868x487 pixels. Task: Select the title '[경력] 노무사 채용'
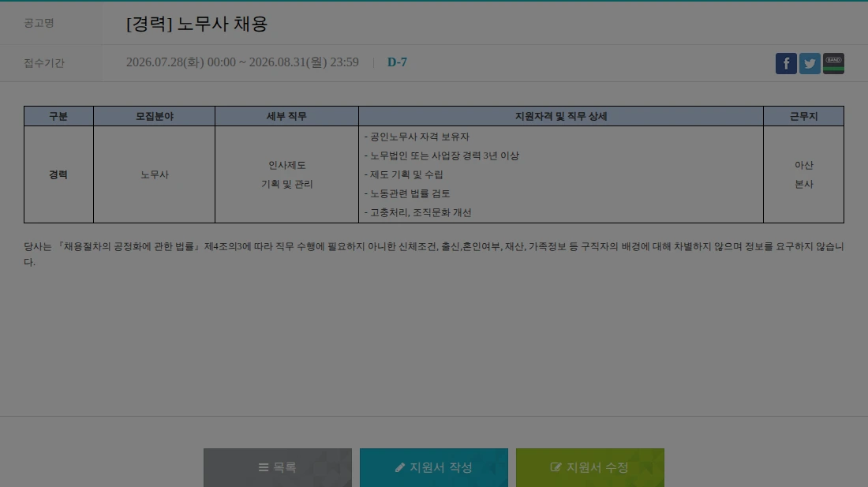coord(197,24)
